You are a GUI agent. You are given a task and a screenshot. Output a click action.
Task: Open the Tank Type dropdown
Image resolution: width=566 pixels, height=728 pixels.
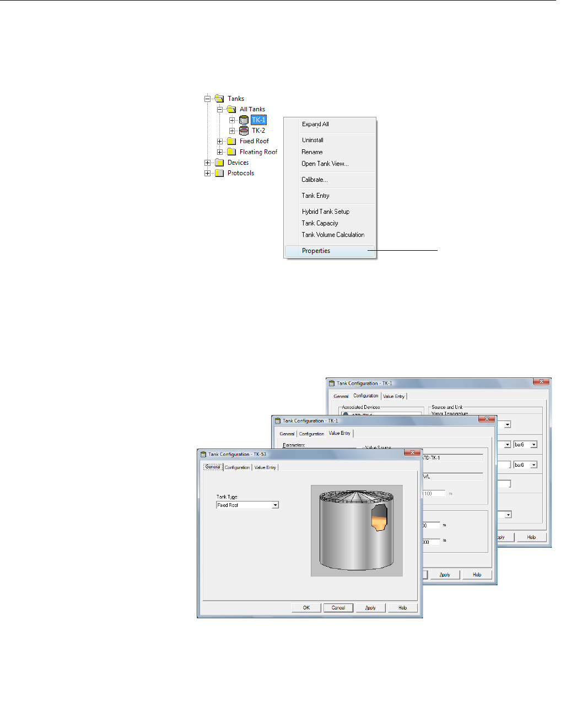pyautogui.click(x=276, y=505)
